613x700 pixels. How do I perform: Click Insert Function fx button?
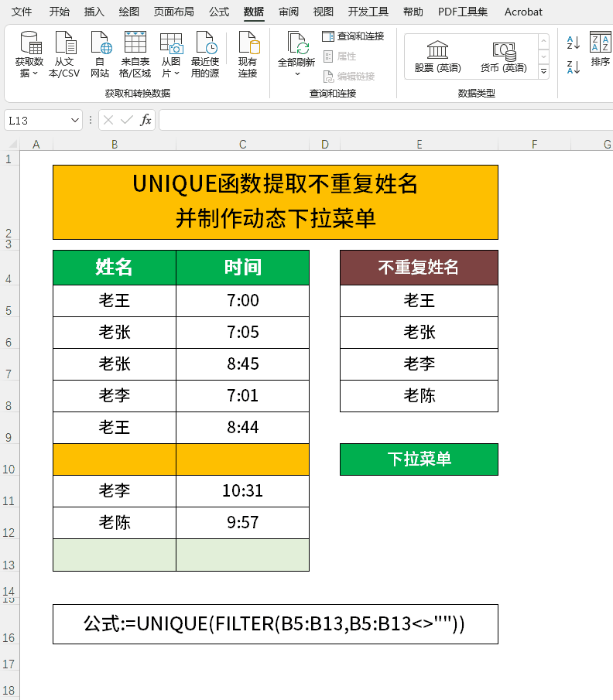146,120
